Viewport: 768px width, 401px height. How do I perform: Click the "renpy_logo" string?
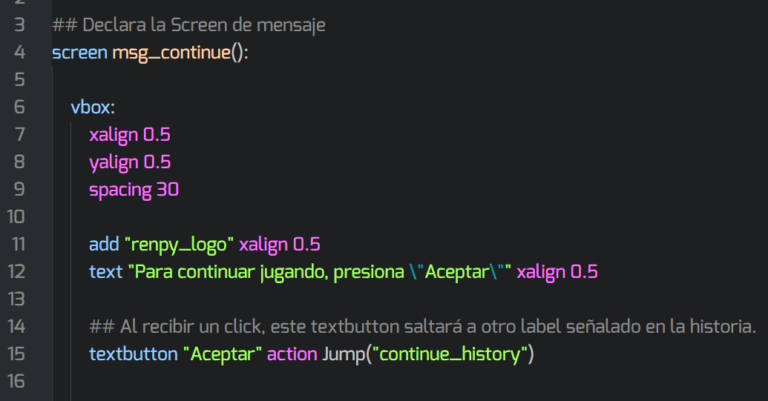click(178, 244)
